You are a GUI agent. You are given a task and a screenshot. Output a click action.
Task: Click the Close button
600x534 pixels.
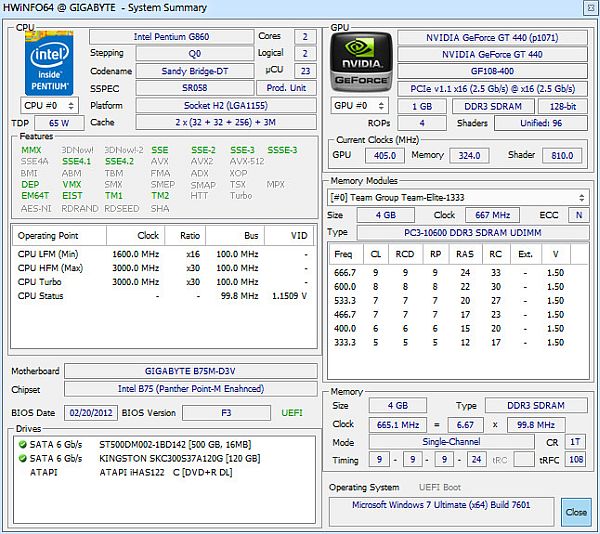coord(576,512)
